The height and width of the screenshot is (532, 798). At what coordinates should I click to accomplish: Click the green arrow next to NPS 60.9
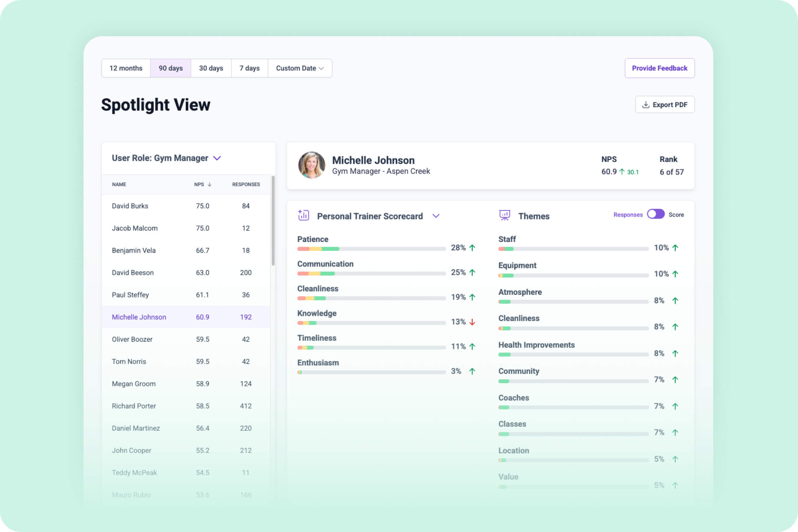coord(622,172)
